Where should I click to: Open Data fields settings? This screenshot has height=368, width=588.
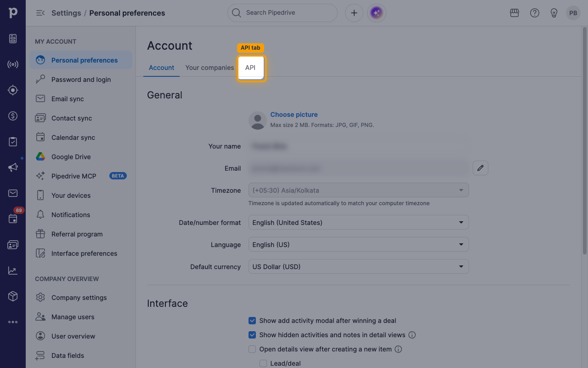81,356
